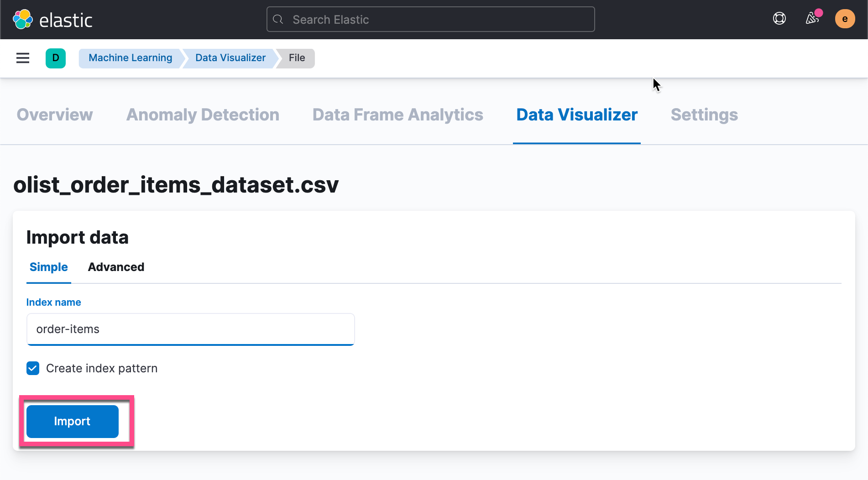Click the teal "D" space avatar
Image resolution: width=868 pixels, height=480 pixels.
coord(55,58)
